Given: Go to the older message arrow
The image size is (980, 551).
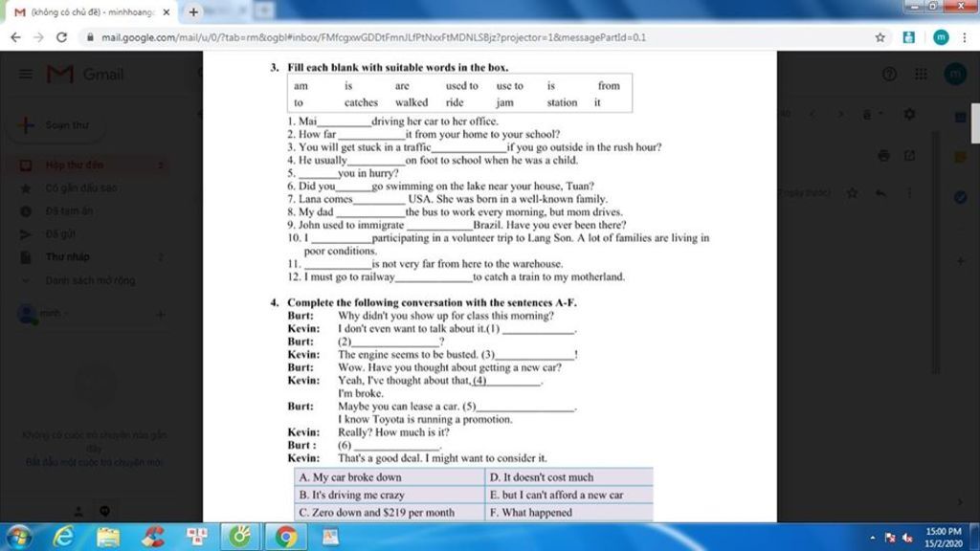Looking at the screenshot, I should pos(840,115).
